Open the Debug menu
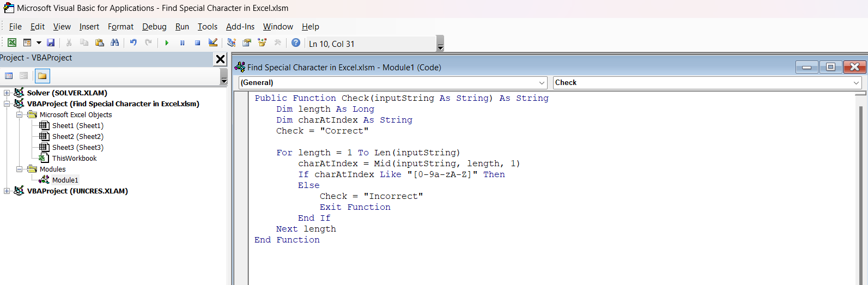 click(154, 27)
